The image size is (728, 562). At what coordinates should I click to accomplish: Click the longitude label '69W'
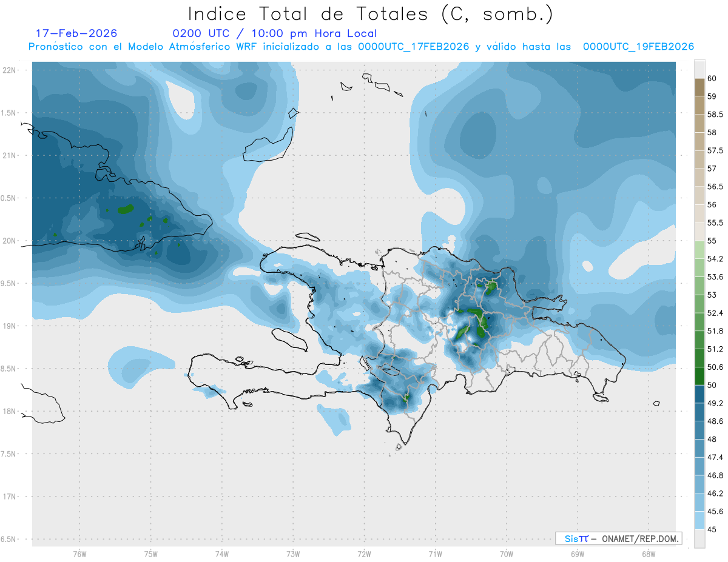tap(578, 554)
